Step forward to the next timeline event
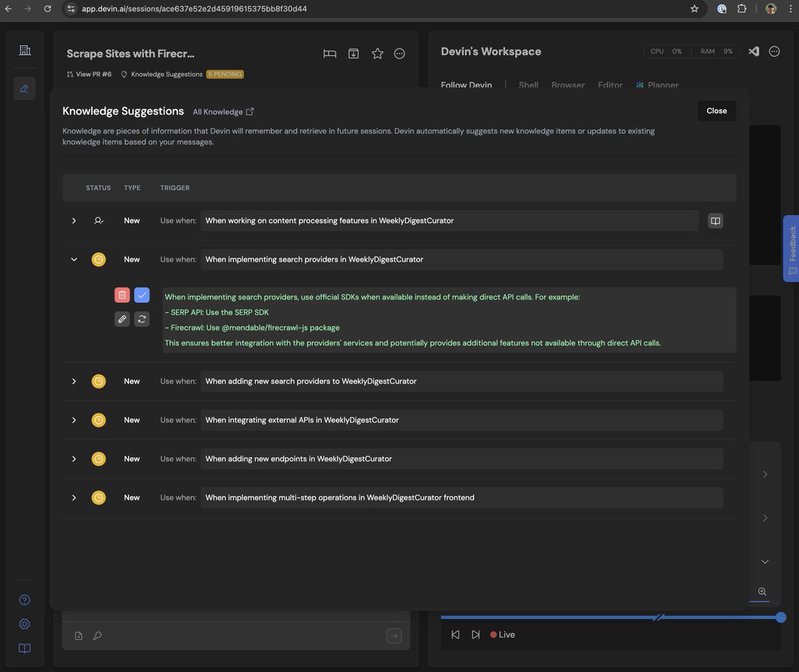Viewport: 799px width, 672px height. 475,635
